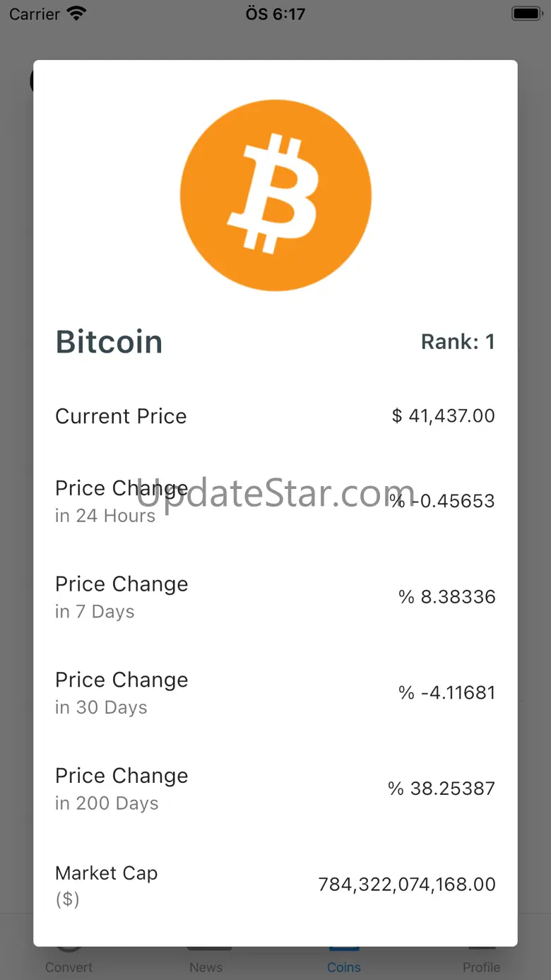Tap the 200 Days price change label
This screenshot has height=980, width=551.
122,789
